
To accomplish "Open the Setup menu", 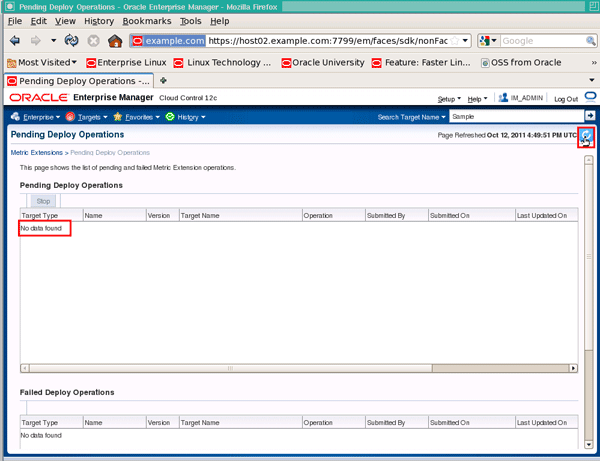I will (449, 99).
